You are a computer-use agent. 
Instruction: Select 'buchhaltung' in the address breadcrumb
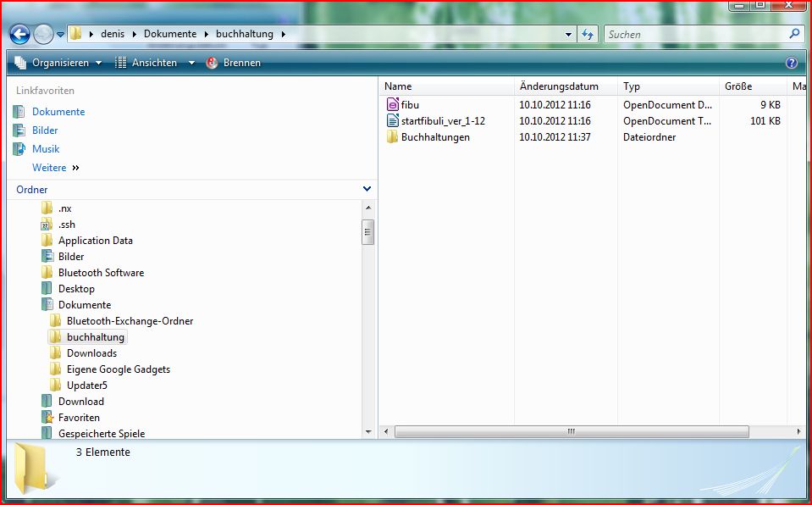pyautogui.click(x=245, y=34)
